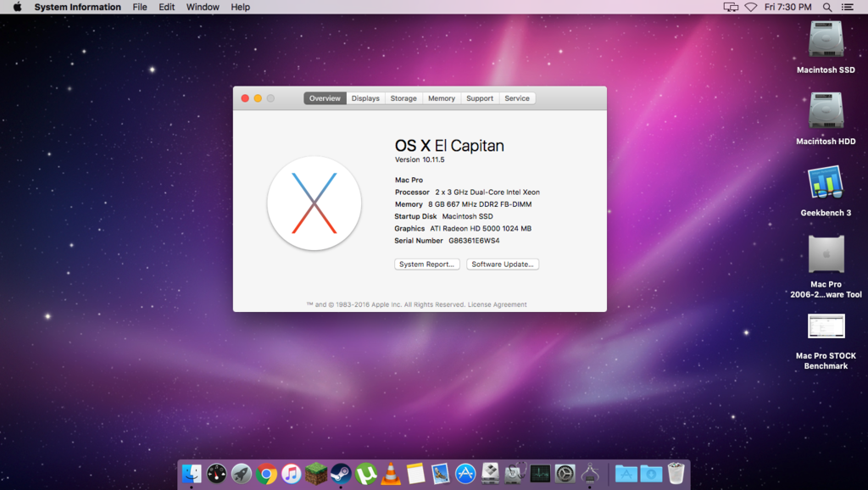Launch Disk Utility stethoscope icon
868x490 pixels.
coord(515,474)
